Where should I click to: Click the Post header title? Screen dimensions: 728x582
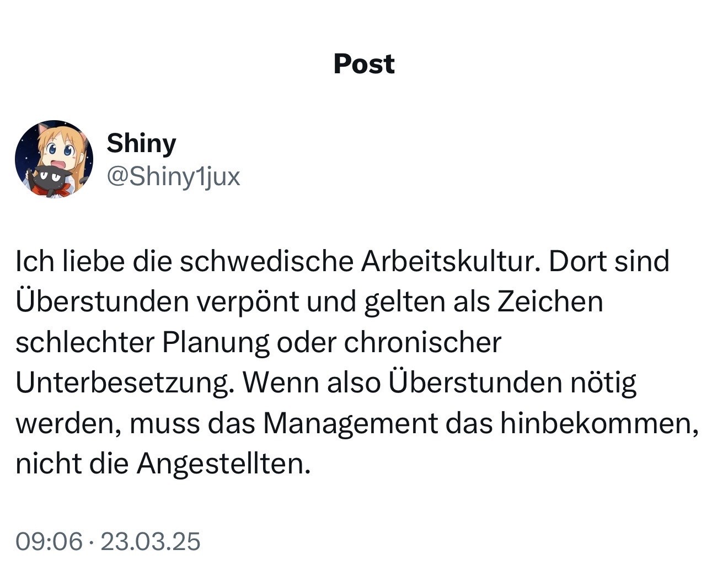pos(364,63)
